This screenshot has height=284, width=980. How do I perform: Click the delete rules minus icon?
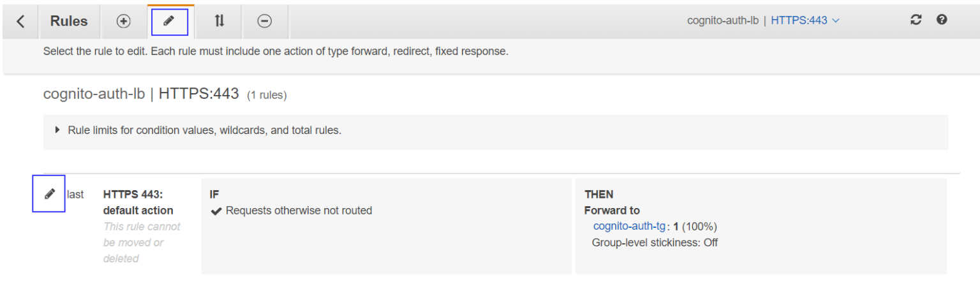tap(264, 21)
